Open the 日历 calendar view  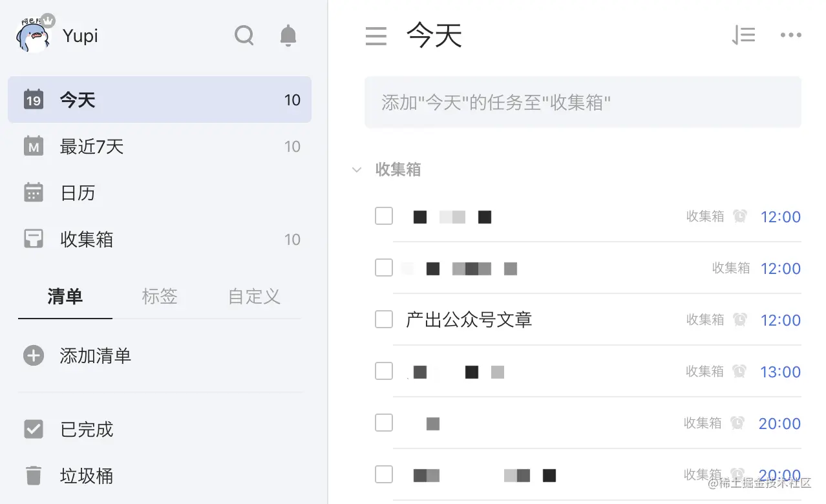[x=160, y=193]
